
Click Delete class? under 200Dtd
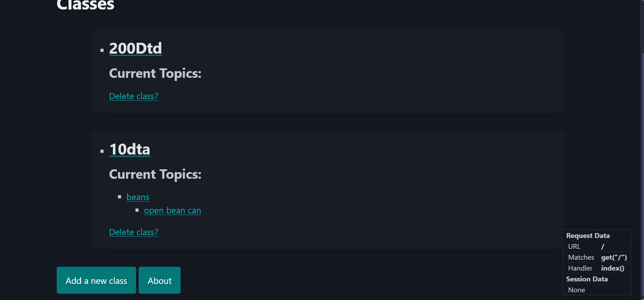(133, 96)
